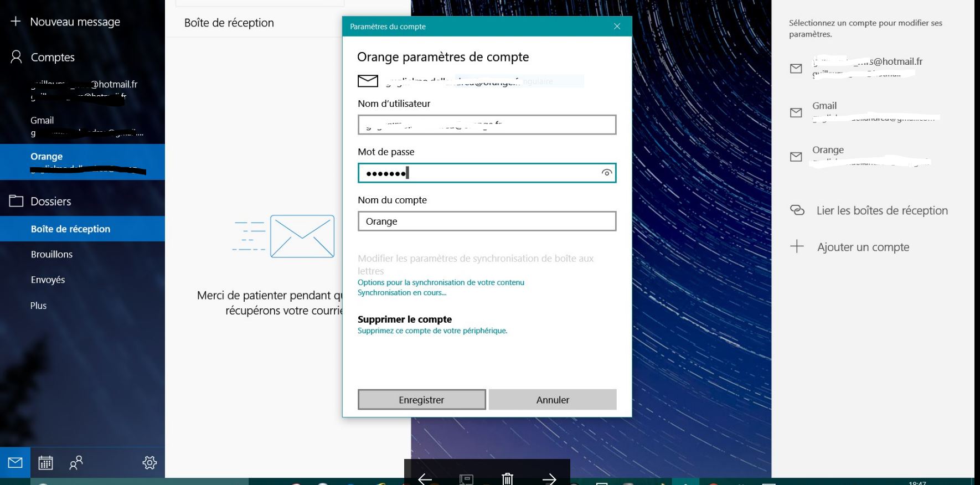This screenshot has height=485, width=980.
Task: Select Gmail label in settings pane
Action: tap(824, 106)
